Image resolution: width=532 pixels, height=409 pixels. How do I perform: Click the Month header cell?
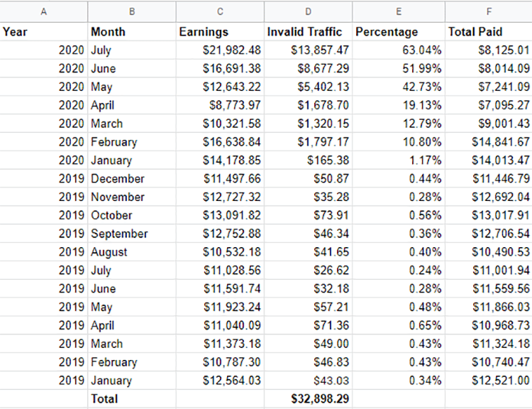click(132, 32)
